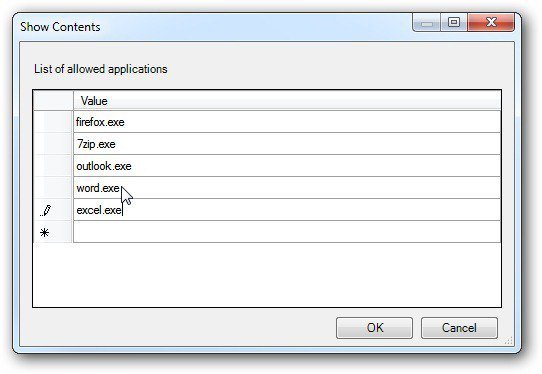Image resolution: width=542 pixels, height=374 pixels.
Task: Dismiss the dialog with the Cancel button
Action: pyautogui.click(x=459, y=328)
